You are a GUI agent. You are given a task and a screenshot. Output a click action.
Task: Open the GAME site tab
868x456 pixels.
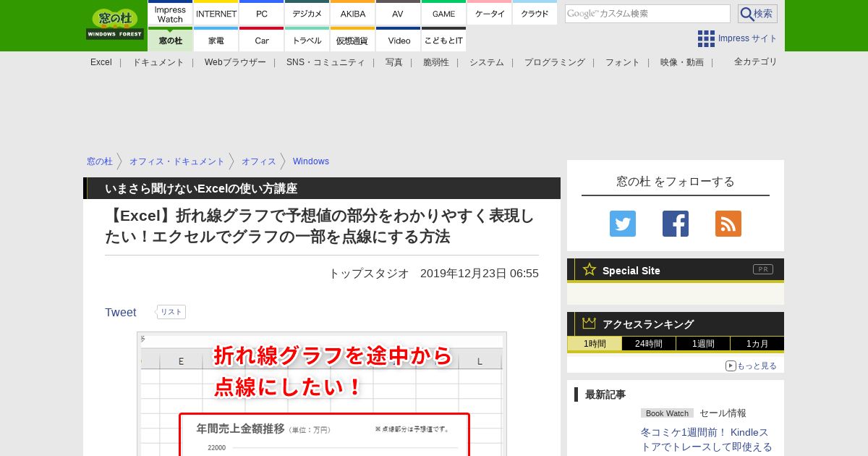pos(443,14)
